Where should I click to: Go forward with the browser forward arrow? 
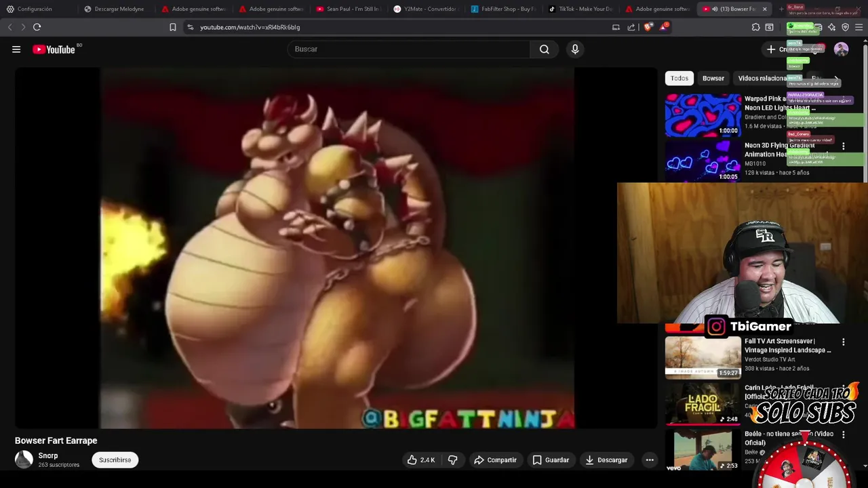(x=23, y=27)
